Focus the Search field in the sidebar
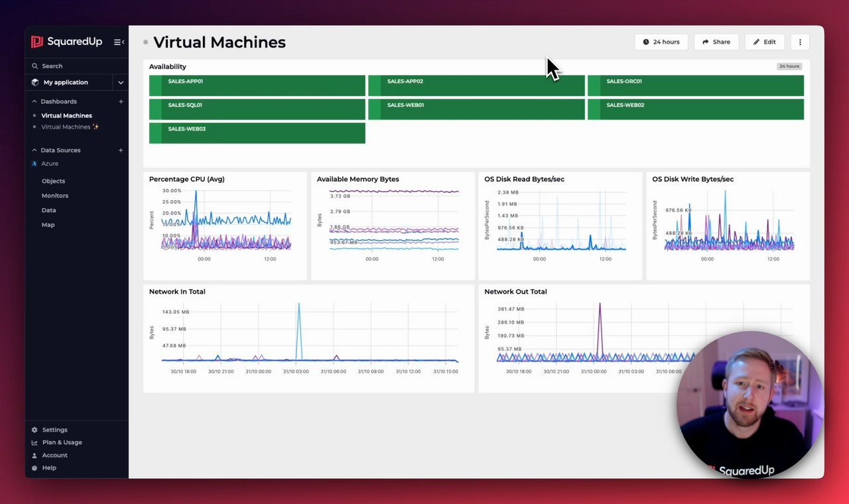849x504 pixels. click(77, 66)
